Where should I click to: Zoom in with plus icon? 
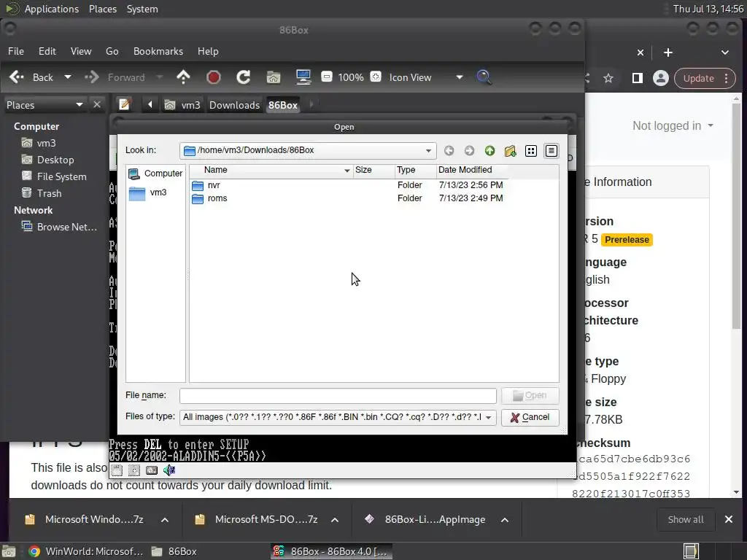[x=376, y=77]
